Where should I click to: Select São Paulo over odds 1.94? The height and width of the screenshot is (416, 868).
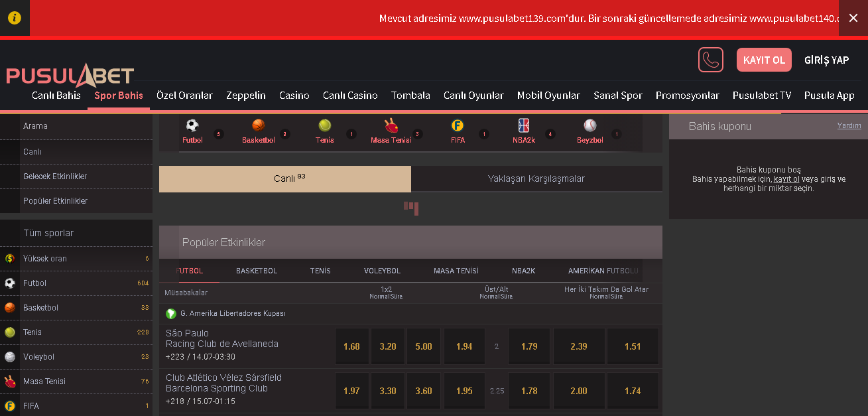coord(464,346)
